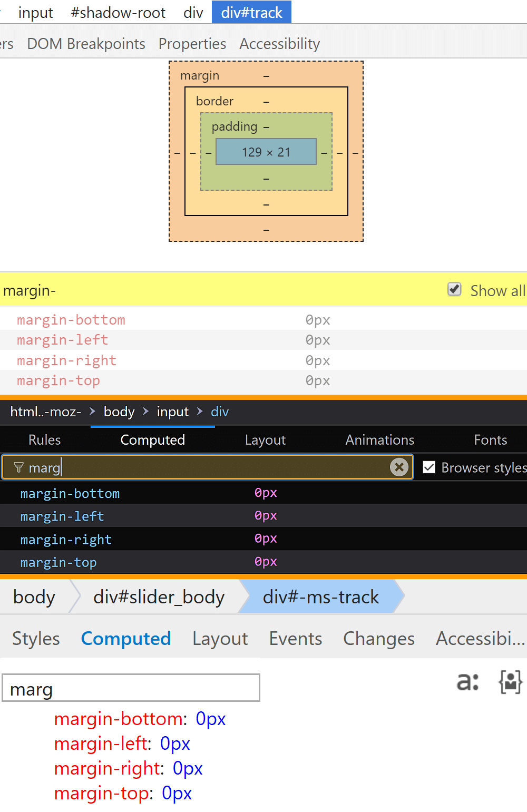
Task: Expand margin-top in the yellow-filtered list
Action: point(58,380)
